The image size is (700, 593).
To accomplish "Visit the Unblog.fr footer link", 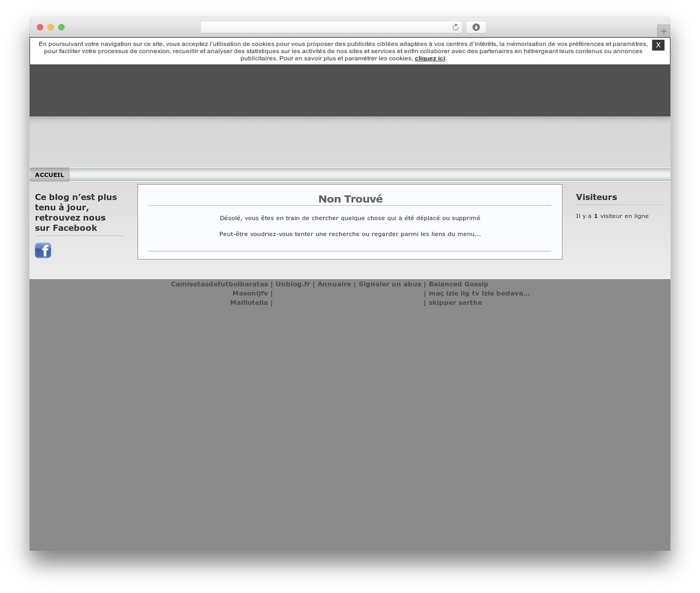I will pyautogui.click(x=293, y=284).
